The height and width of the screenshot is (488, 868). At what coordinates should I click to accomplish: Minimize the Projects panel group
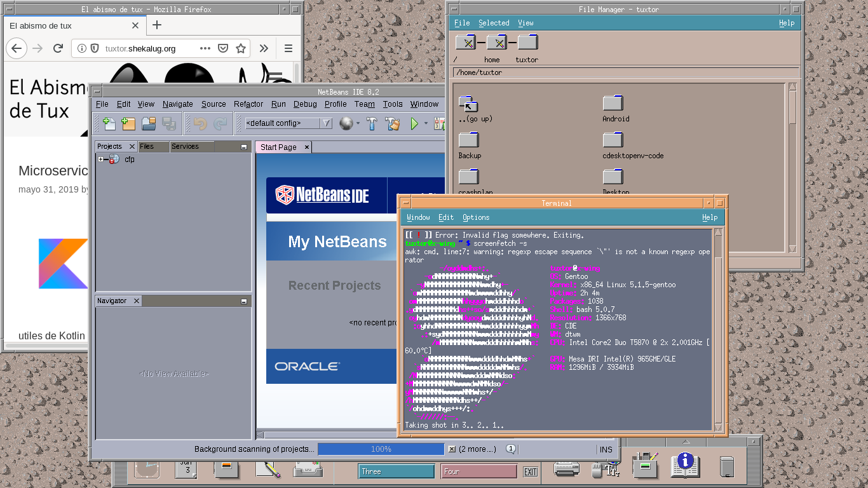(x=244, y=147)
